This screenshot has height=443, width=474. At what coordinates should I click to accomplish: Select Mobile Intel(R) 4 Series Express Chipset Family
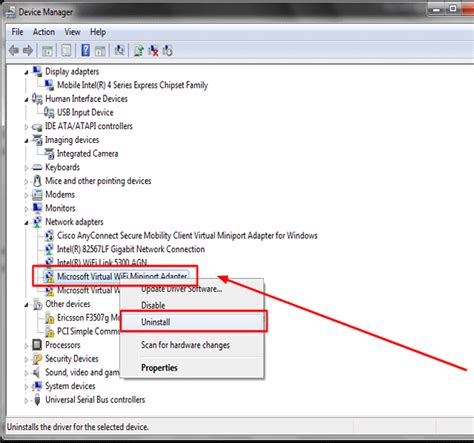(x=132, y=85)
